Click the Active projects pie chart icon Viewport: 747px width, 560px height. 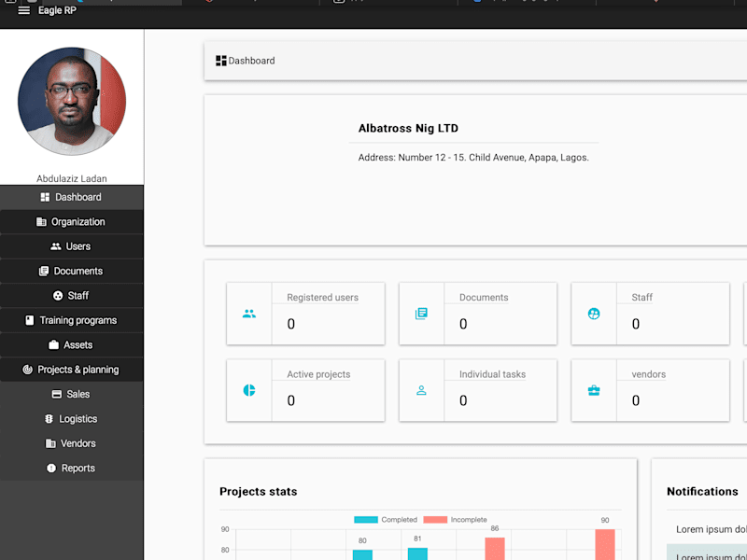click(249, 390)
